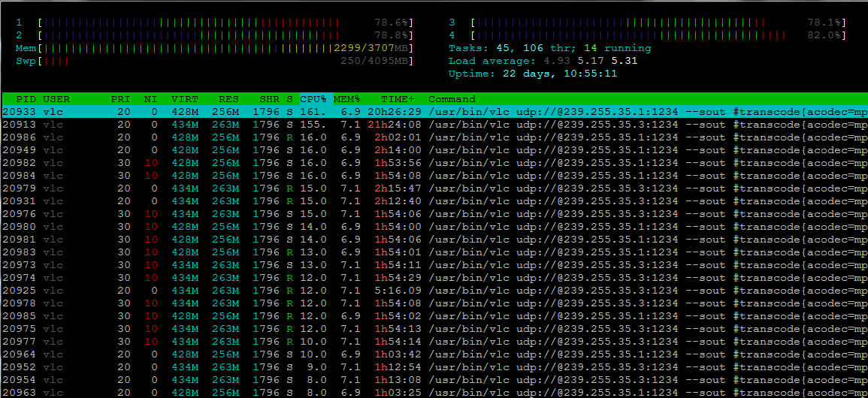868x398 pixels.
Task: Select process row with PID 20974
Action: tap(434, 278)
